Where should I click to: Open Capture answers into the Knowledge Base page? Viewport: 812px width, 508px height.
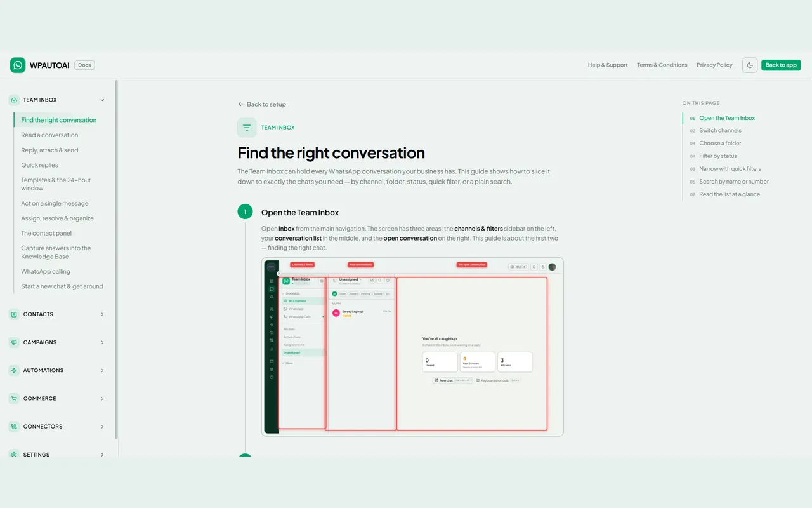click(x=56, y=252)
